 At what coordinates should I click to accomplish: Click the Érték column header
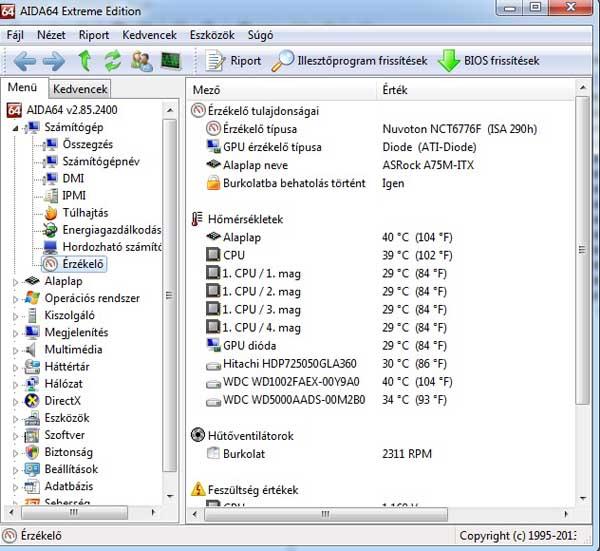(476, 90)
